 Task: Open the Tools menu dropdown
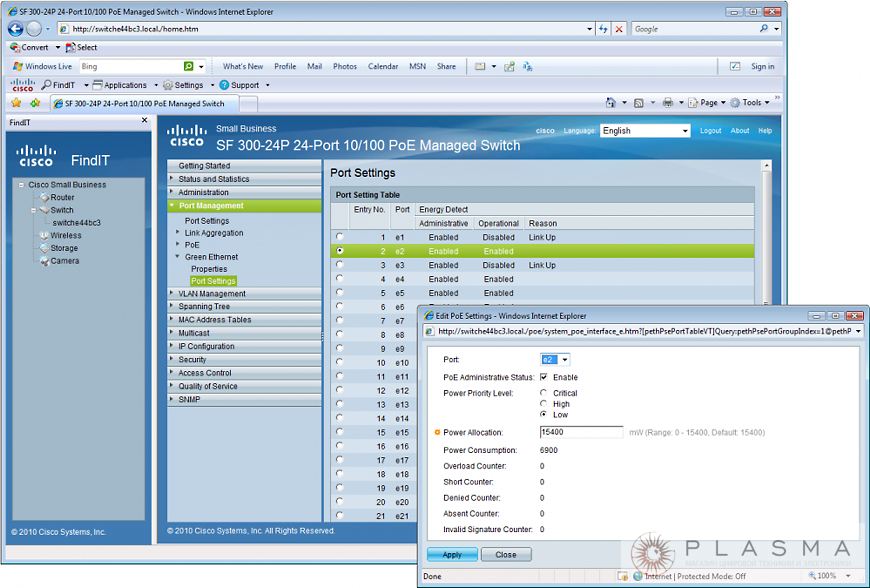[750, 103]
